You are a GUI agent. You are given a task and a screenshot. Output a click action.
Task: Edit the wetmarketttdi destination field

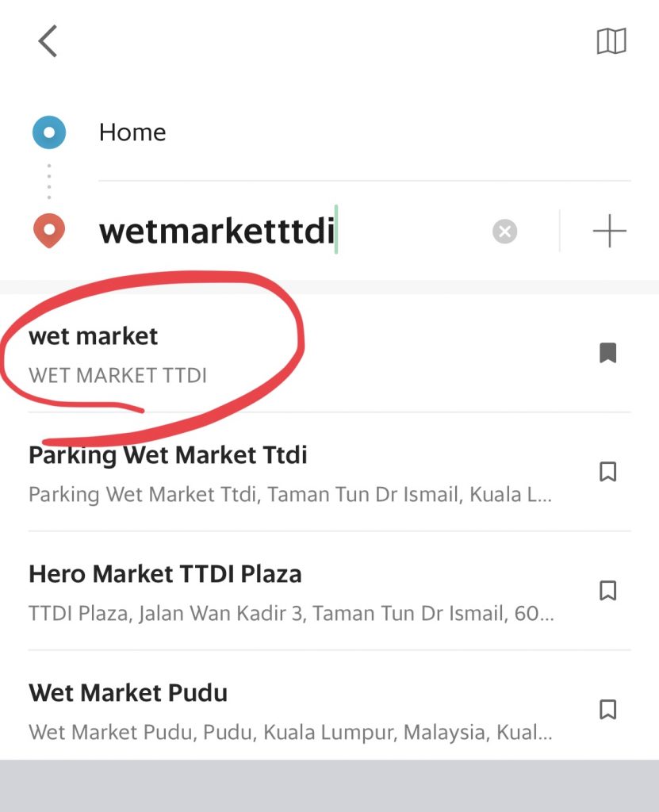click(290, 231)
